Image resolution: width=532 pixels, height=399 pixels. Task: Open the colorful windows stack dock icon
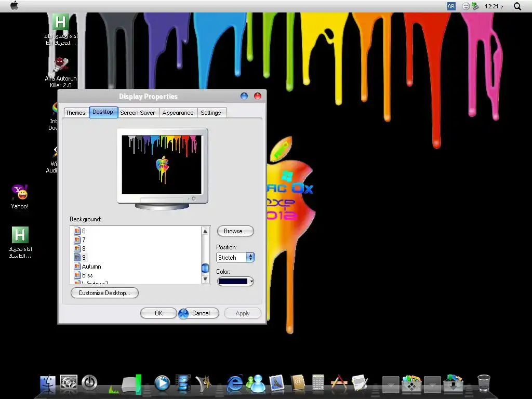point(411,383)
